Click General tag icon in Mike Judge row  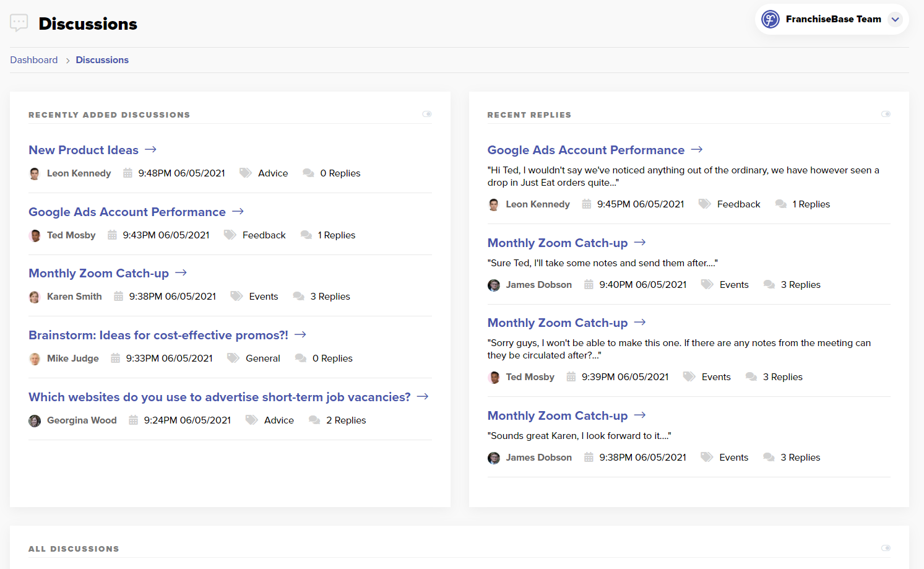click(x=233, y=358)
